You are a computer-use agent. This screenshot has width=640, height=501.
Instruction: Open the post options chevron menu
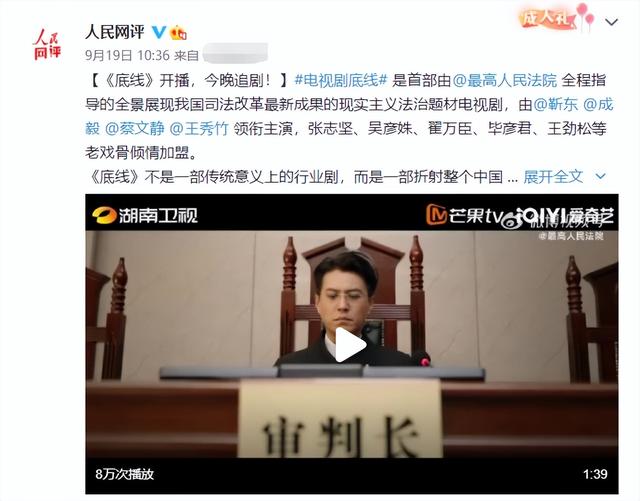click(x=611, y=22)
